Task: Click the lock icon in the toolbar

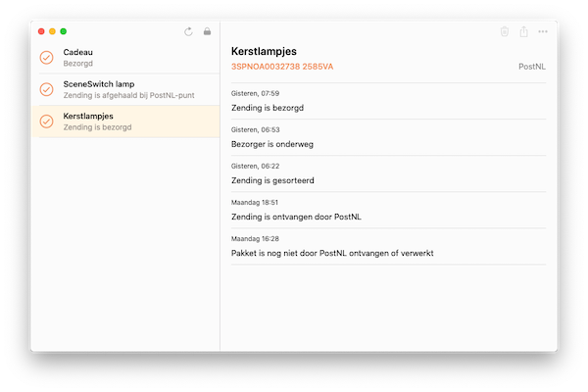Action: 207,31
